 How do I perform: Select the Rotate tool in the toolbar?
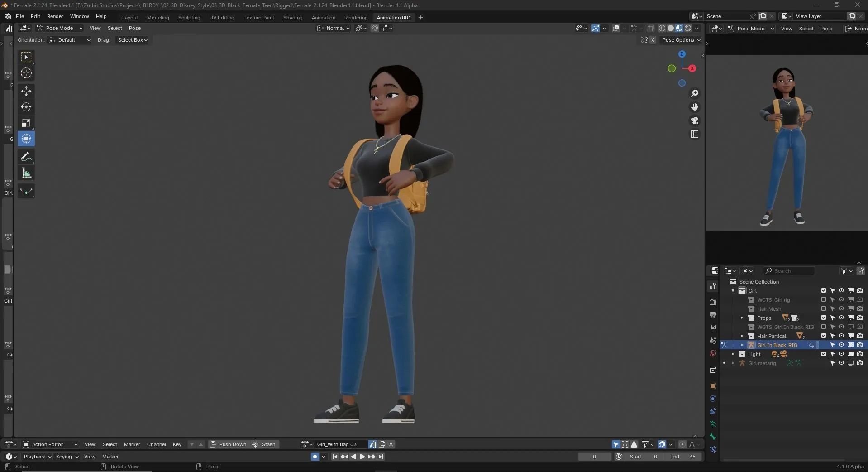[26, 107]
